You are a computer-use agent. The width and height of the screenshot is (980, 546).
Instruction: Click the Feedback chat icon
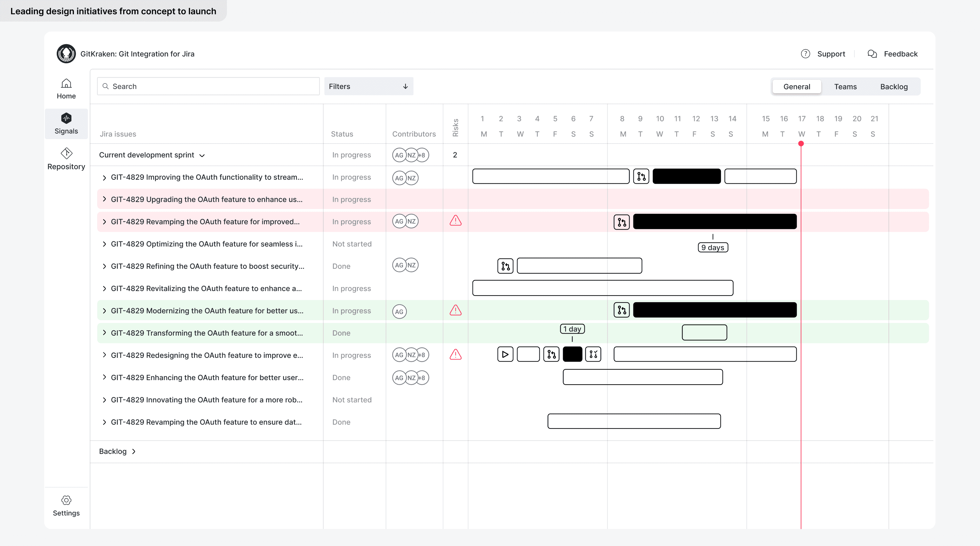pyautogui.click(x=872, y=54)
